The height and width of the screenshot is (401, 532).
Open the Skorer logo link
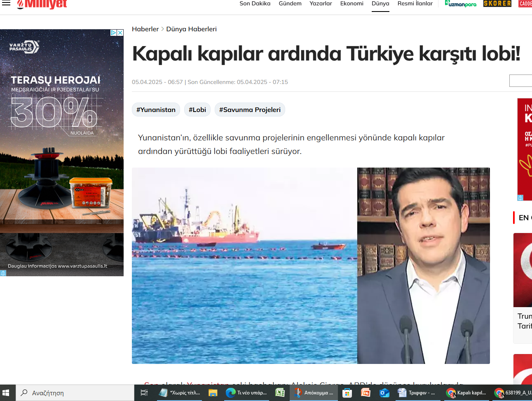497,4
